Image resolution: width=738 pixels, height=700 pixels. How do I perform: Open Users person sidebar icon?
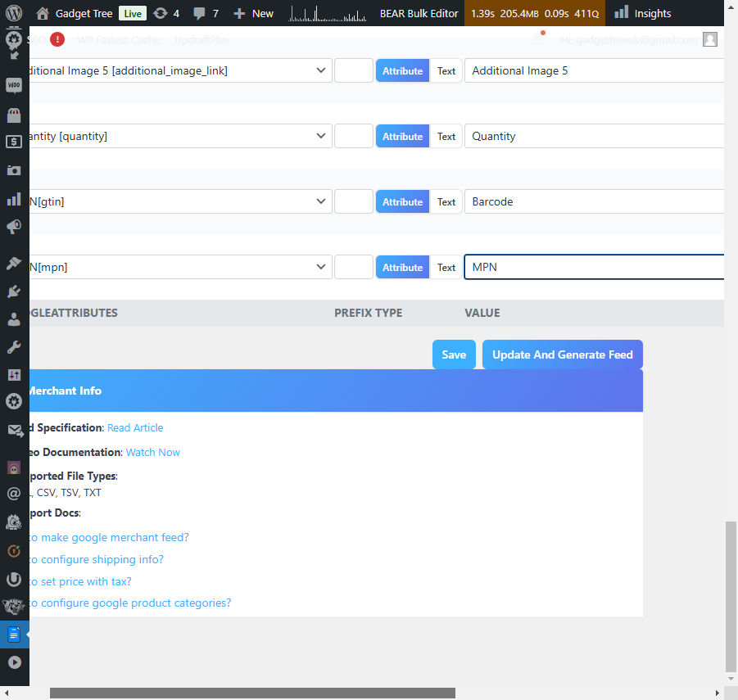pyautogui.click(x=14, y=319)
